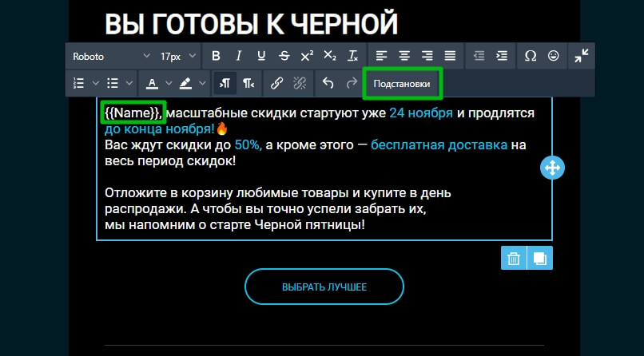Insert an unordered bullet list

[113, 83]
